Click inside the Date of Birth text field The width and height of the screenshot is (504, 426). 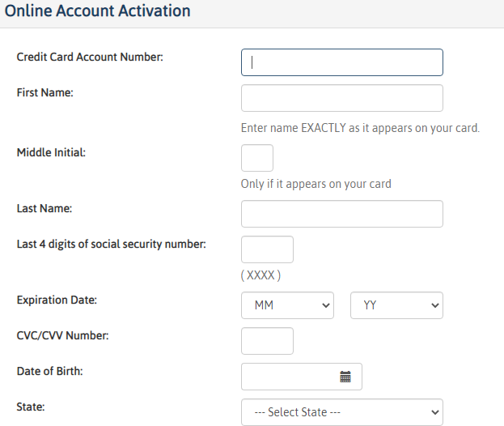[x=290, y=377]
